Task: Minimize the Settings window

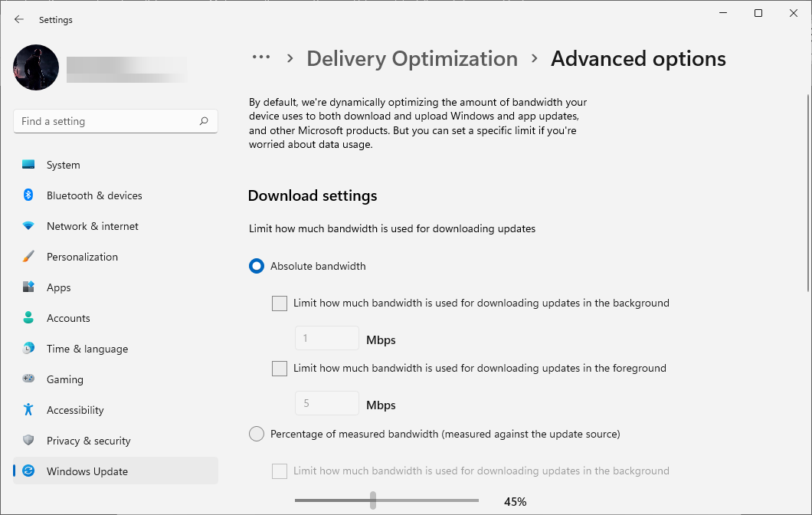Action: coord(723,13)
